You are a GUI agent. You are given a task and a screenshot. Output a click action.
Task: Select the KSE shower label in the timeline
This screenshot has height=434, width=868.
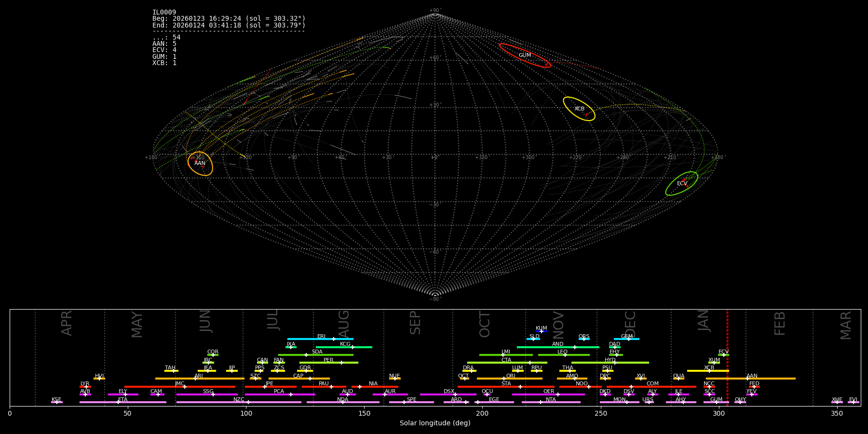click(x=56, y=400)
